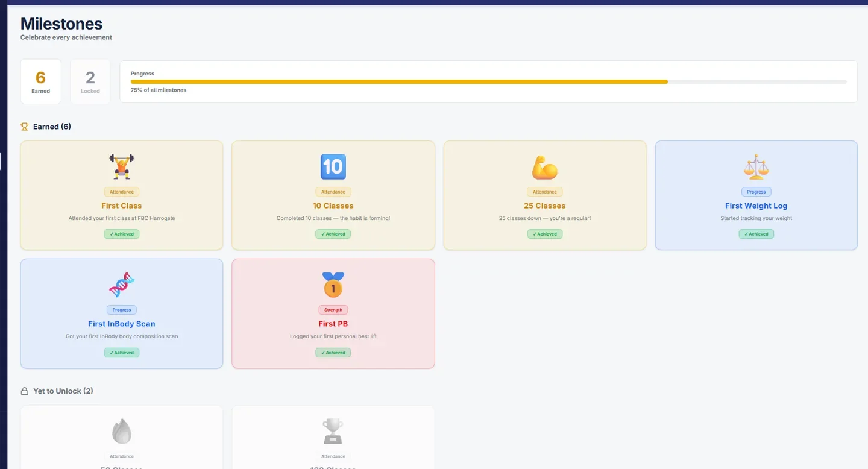868x469 pixels.
Task: Click "Started tracking your weight" description
Action: tap(756, 218)
